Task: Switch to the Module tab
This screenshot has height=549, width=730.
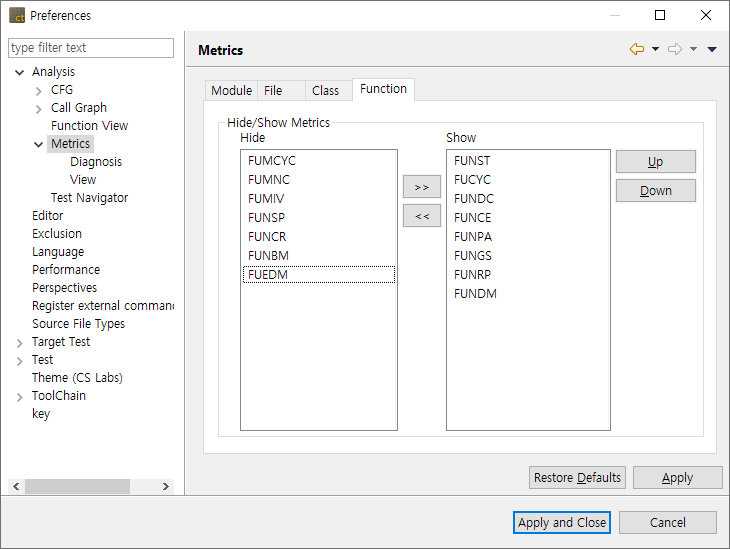Action: click(x=231, y=90)
